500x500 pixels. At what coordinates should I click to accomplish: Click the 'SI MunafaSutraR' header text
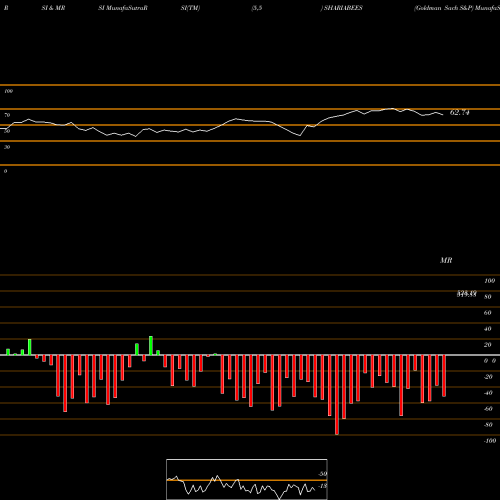coord(123,8)
